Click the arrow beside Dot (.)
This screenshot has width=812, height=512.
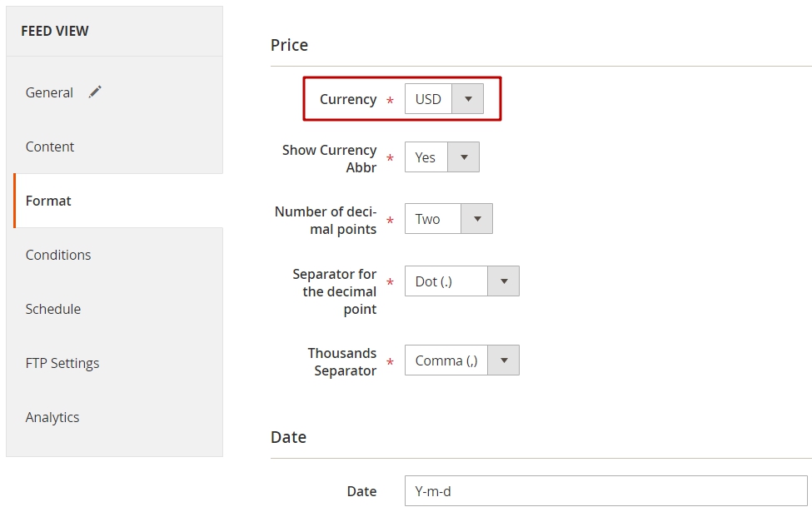[503, 281]
